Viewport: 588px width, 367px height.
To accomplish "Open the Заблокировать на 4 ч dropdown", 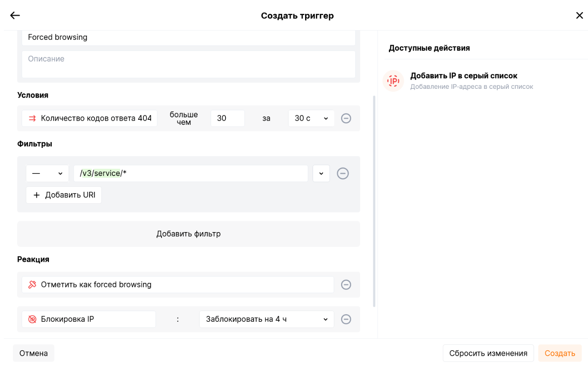I will (x=267, y=319).
